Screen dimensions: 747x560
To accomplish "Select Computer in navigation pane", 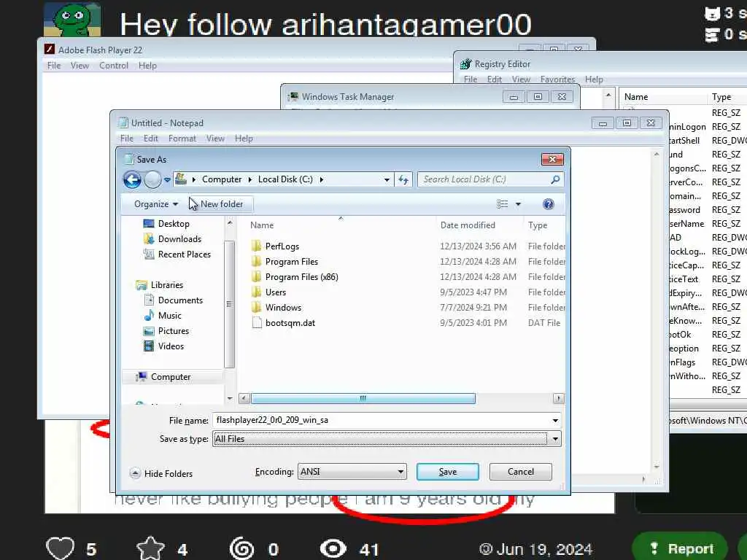I will (x=171, y=377).
